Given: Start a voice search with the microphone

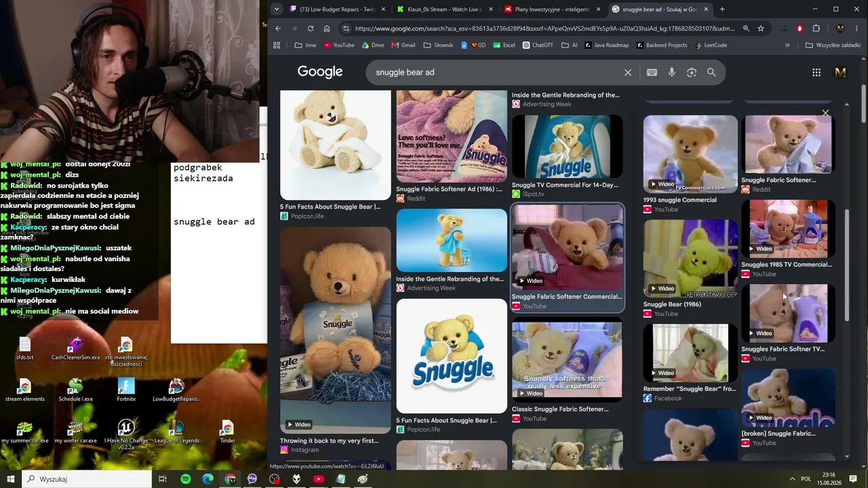Looking at the screenshot, I should 672,73.
